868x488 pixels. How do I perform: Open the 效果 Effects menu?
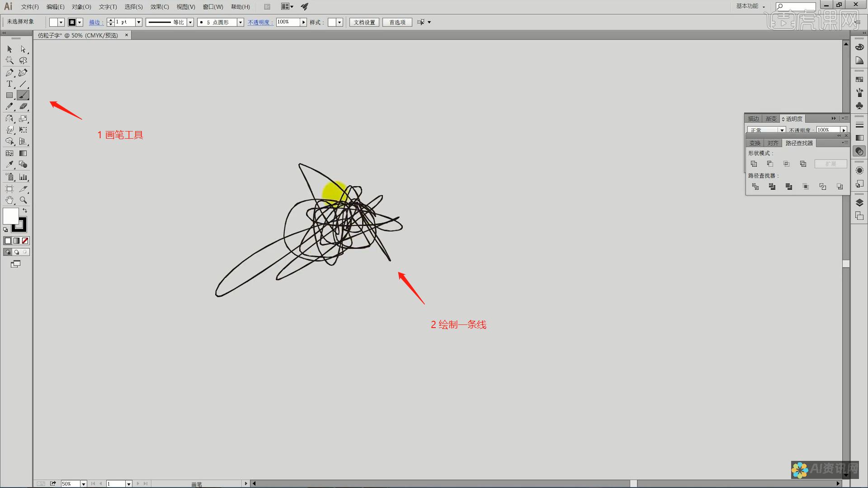click(158, 7)
